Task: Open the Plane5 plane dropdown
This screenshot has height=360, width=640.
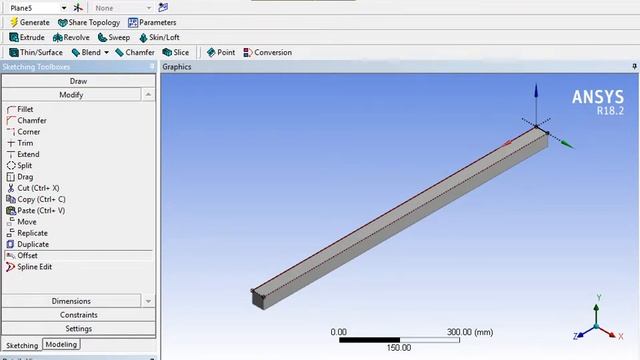Action: 64,8
